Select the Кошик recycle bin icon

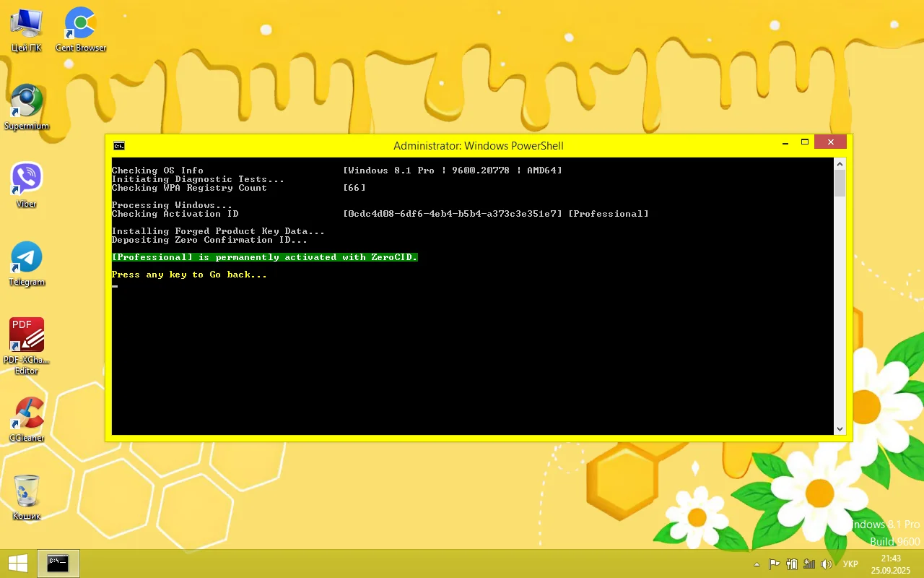pyautogui.click(x=27, y=492)
